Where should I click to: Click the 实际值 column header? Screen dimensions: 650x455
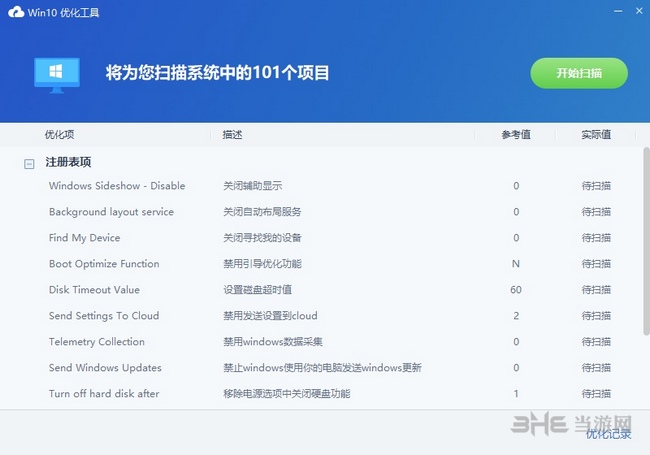596,135
